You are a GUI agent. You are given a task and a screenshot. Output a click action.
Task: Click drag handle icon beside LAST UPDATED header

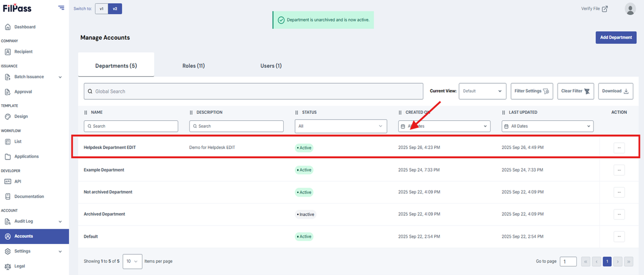pyautogui.click(x=503, y=112)
